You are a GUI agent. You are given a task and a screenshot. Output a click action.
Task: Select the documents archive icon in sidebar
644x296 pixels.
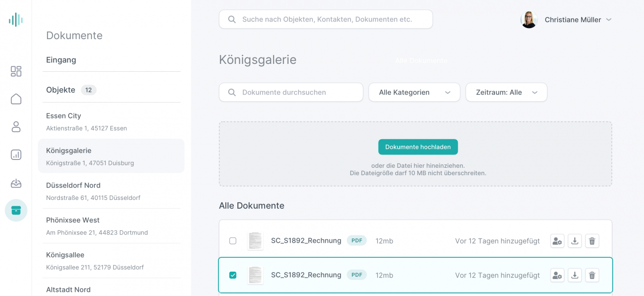click(16, 211)
